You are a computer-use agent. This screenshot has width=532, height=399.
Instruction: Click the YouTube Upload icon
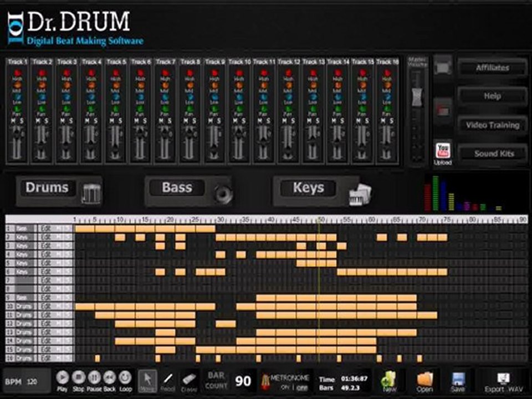443,151
